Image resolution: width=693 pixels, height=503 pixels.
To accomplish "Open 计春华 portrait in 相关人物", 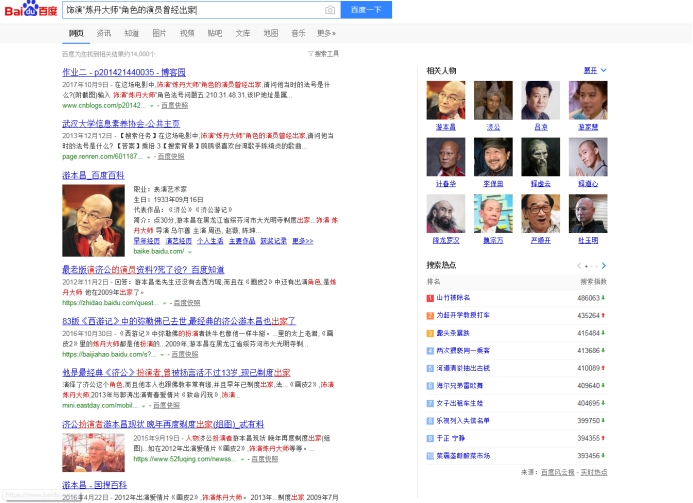I will coord(446,157).
